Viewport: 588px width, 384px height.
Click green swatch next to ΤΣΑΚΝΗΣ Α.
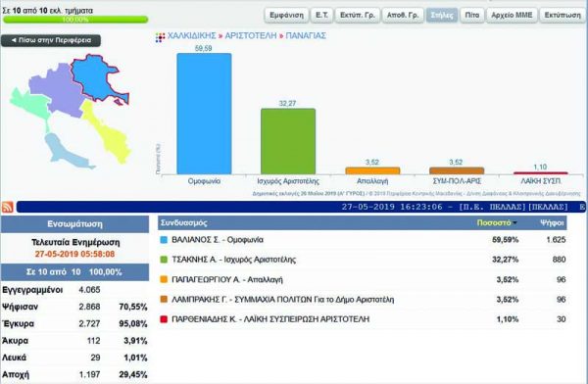pos(164,260)
